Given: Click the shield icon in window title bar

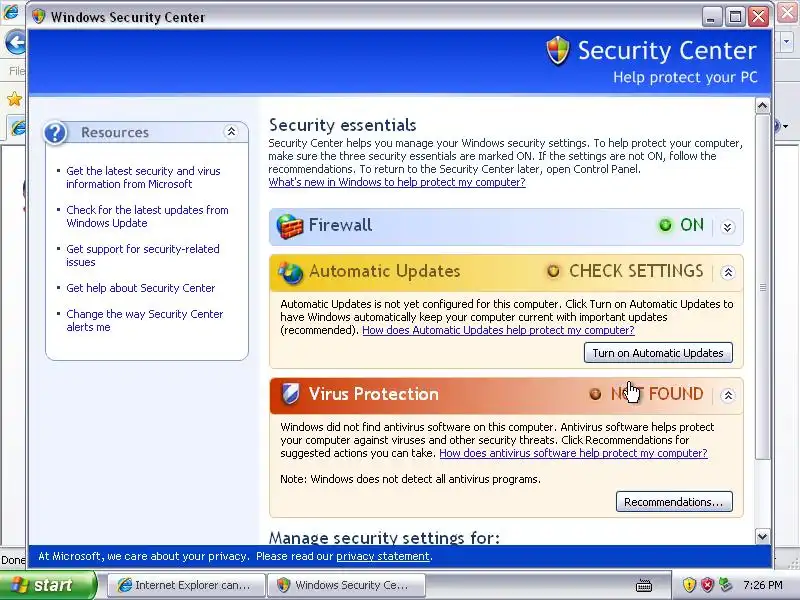Looking at the screenshot, I should (x=39, y=17).
